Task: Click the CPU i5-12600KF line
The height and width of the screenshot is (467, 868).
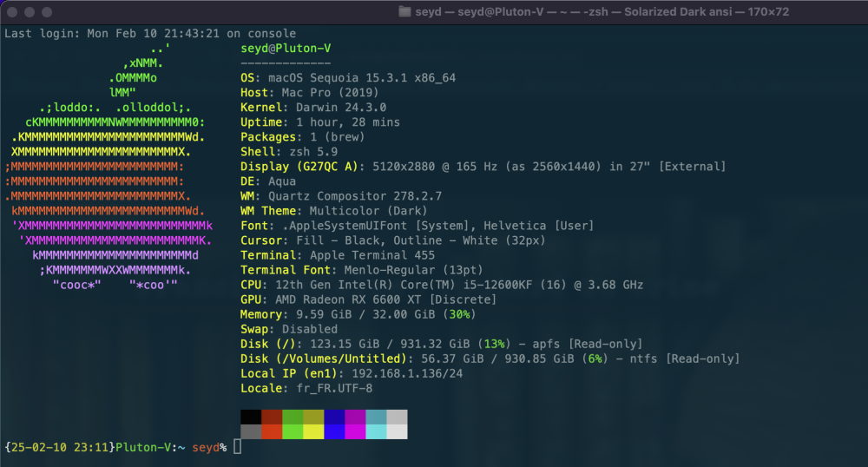Action: pyautogui.click(x=442, y=285)
